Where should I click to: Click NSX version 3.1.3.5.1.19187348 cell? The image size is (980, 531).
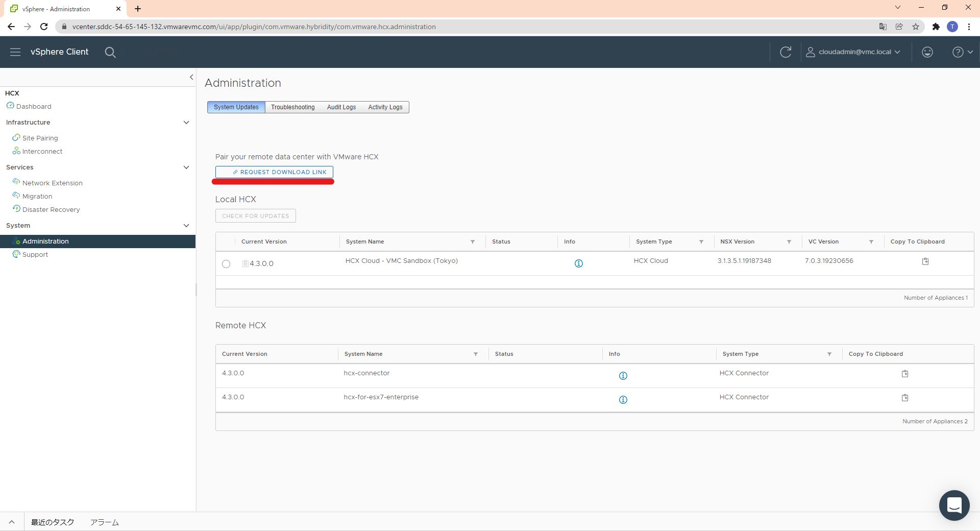[744, 261]
